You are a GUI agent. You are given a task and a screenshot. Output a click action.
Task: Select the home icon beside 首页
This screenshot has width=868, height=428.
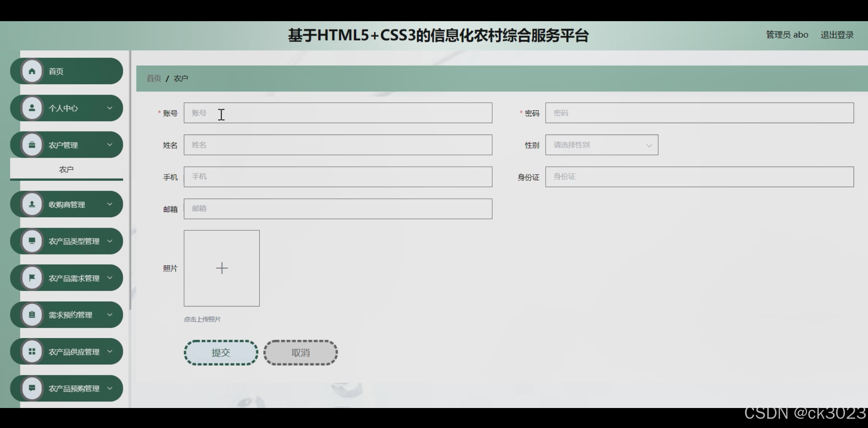[32, 71]
